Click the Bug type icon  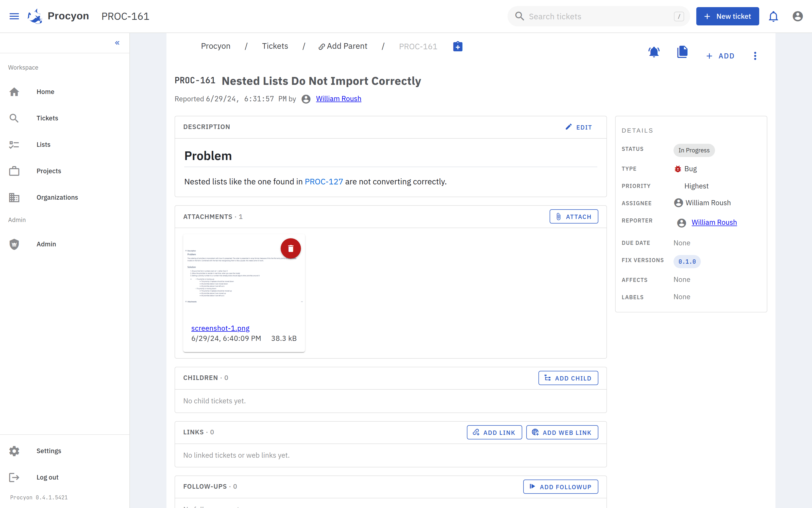[x=678, y=169]
